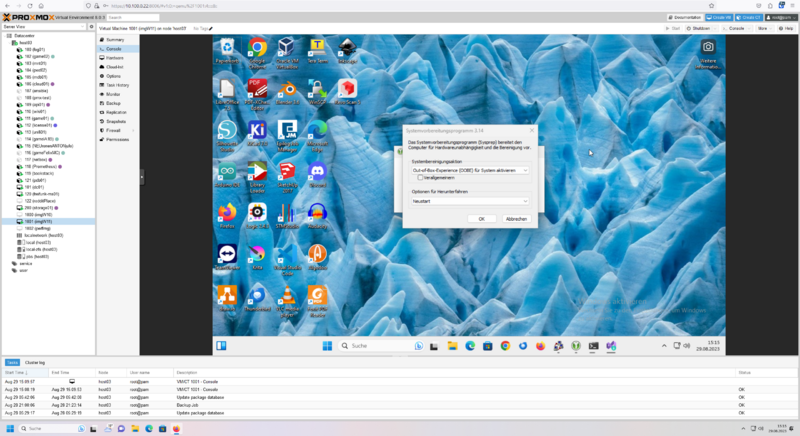
Task: Open the Documentation link button
Action: pos(685,17)
